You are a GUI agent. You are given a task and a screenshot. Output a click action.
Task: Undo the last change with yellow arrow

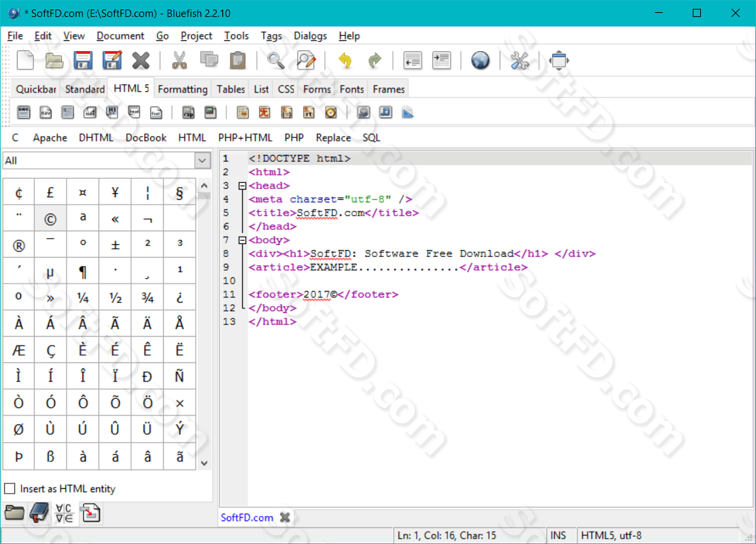click(x=345, y=61)
